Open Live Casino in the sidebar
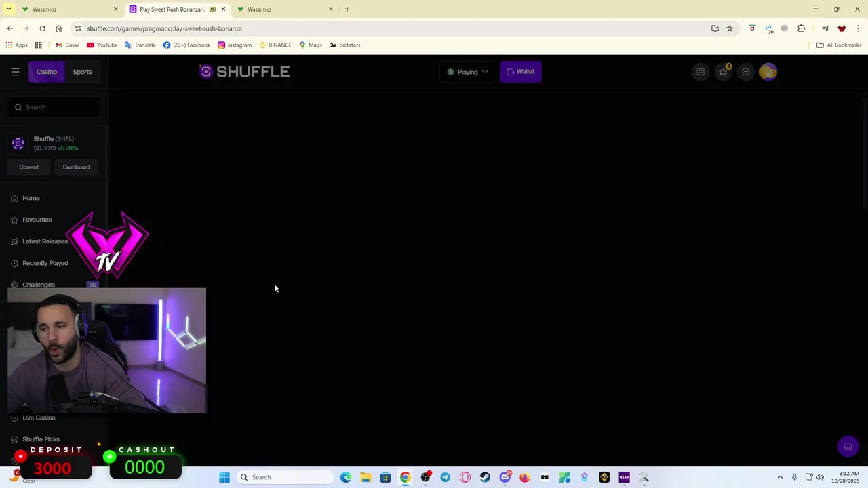 click(39, 418)
